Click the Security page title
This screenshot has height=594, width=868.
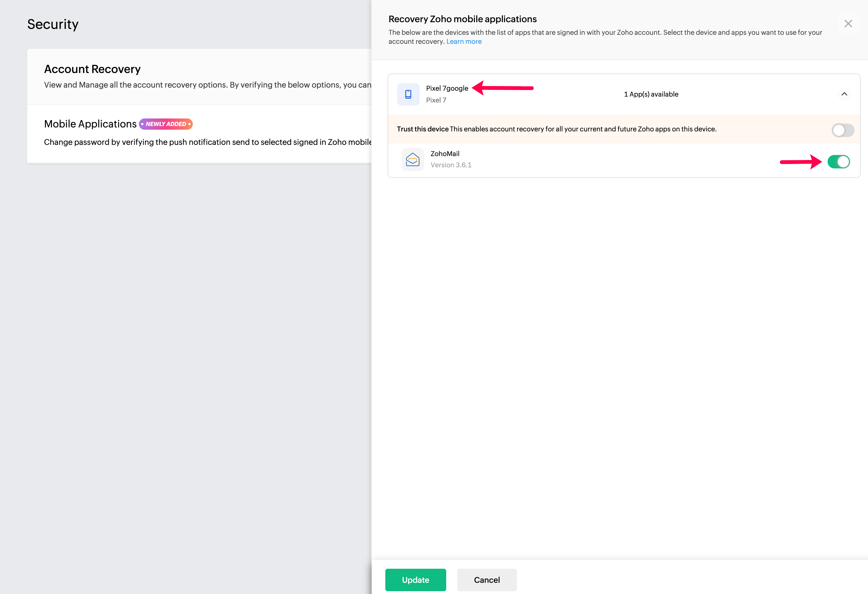point(53,24)
